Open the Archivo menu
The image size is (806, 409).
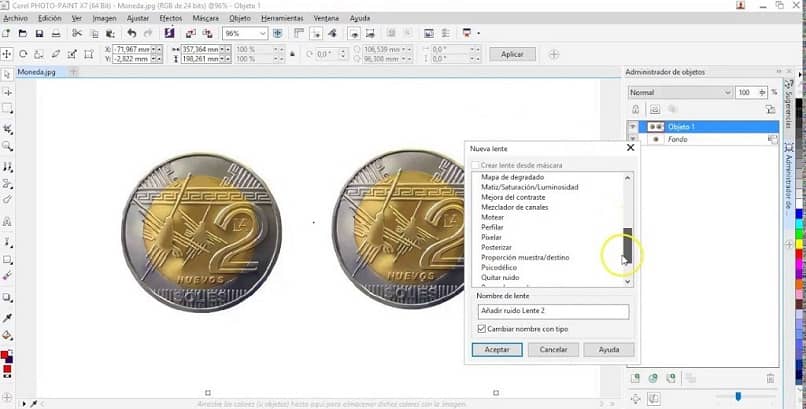coord(15,18)
